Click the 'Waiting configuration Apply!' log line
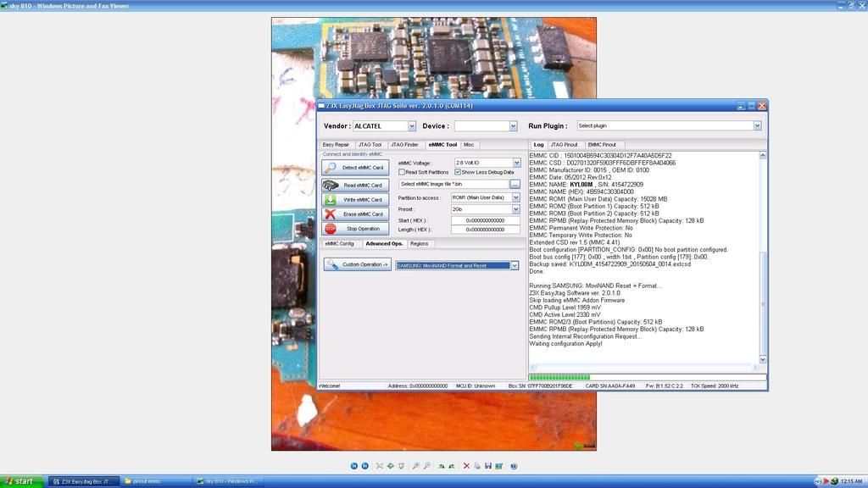The width and height of the screenshot is (868, 488). point(565,344)
